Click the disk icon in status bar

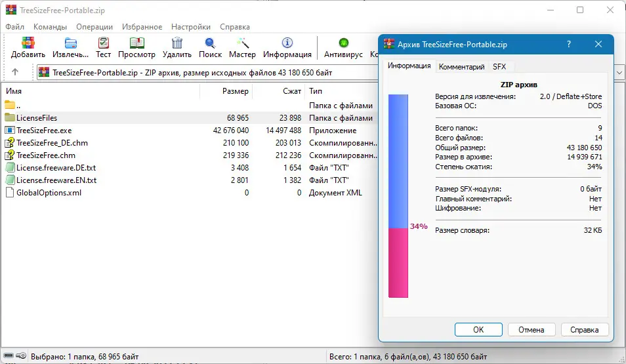click(x=9, y=355)
